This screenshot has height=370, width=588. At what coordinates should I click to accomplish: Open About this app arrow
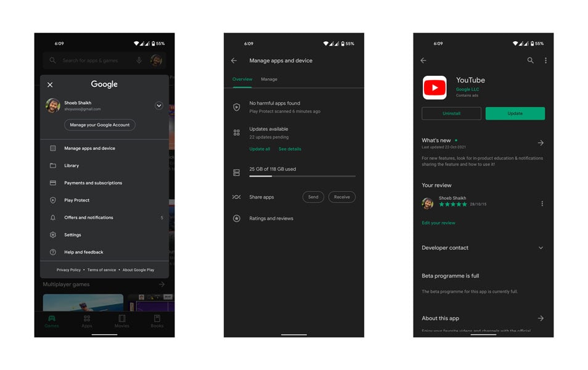(541, 318)
